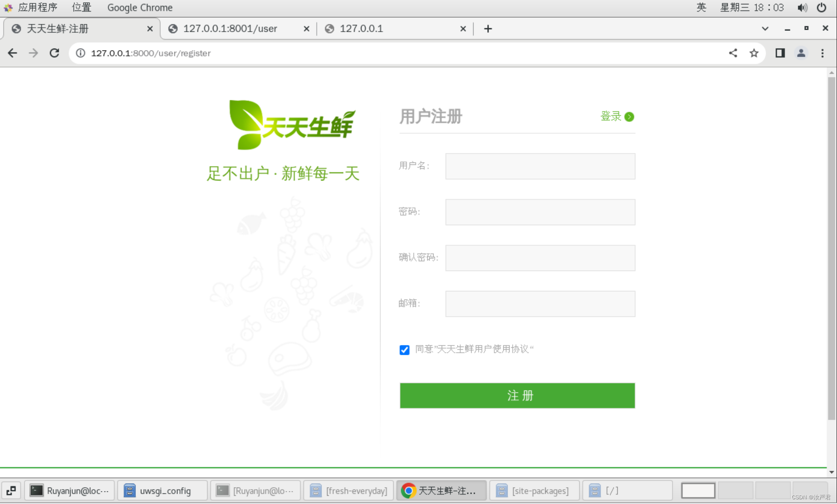Screen dimensions: 837x504
Task: Switch input method from 英
Action: click(x=701, y=7)
